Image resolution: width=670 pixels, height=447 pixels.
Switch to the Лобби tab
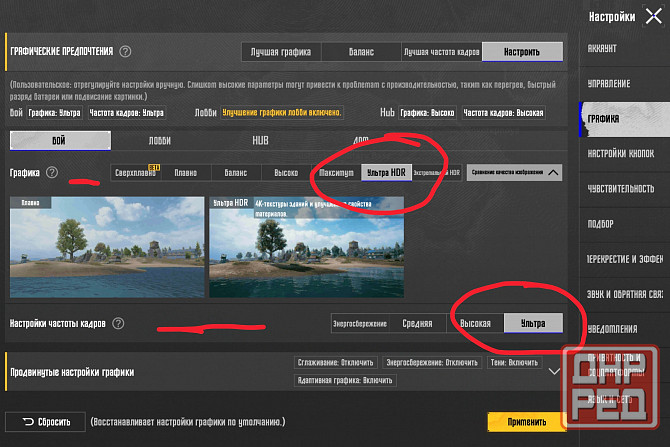click(159, 141)
